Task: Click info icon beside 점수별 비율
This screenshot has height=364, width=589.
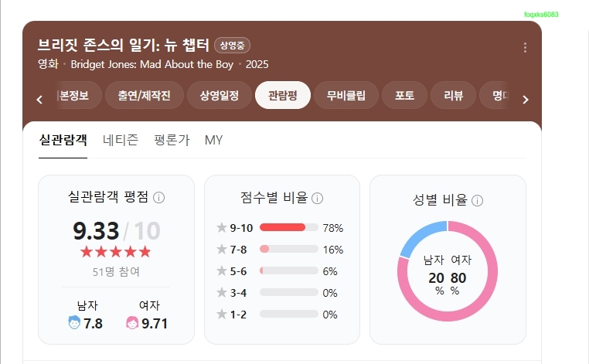Action: [318, 198]
